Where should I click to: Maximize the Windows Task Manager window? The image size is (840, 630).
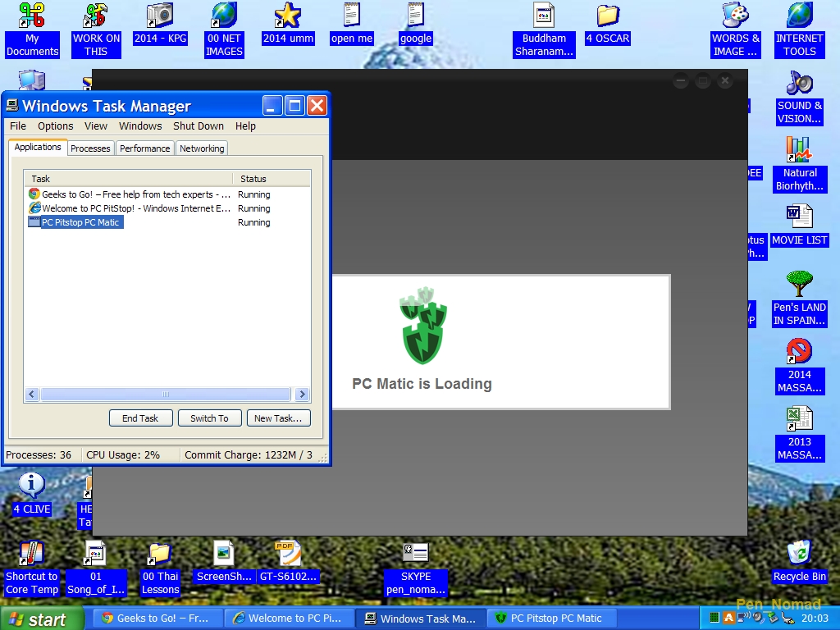294,106
